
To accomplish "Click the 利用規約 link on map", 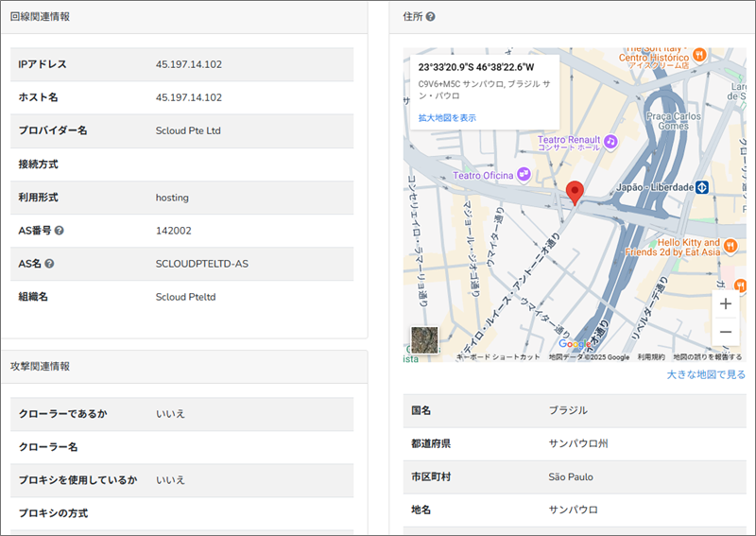I will click(651, 357).
